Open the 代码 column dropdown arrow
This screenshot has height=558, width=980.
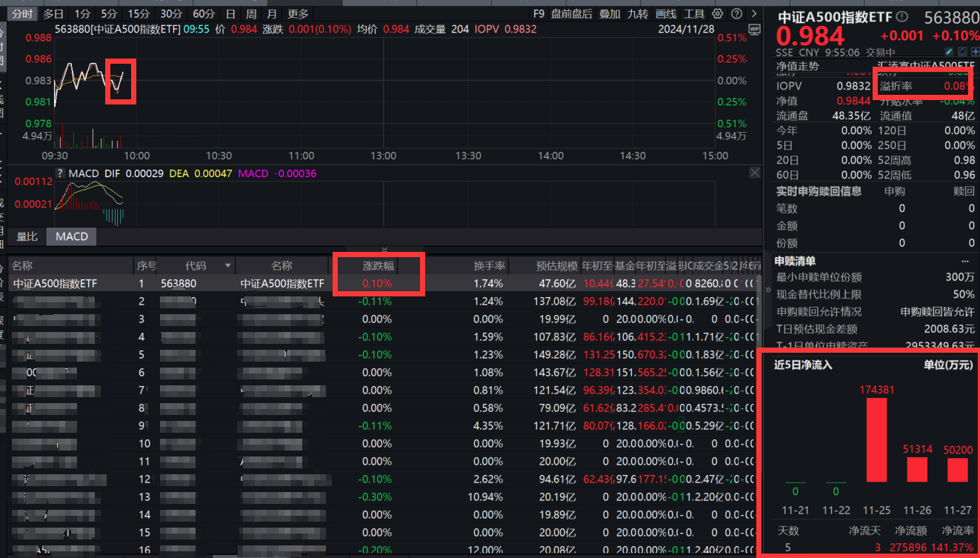pyautogui.click(x=228, y=265)
